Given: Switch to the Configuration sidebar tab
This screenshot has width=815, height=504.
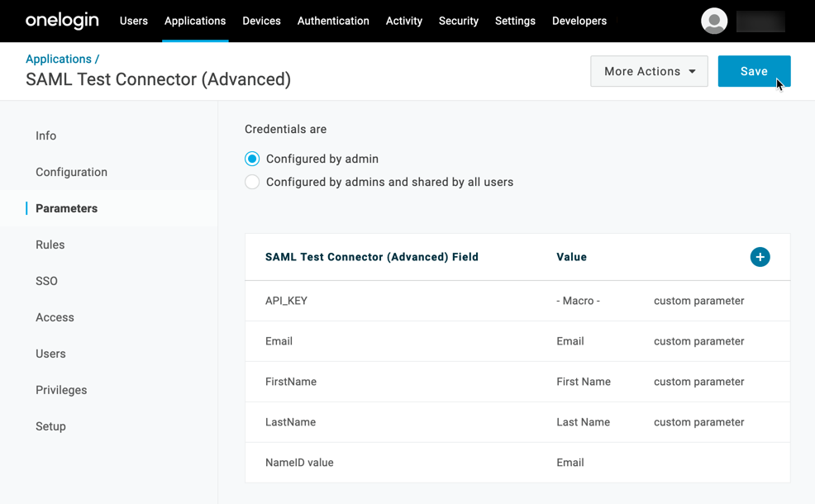Looking at the screenshot, I should pos(71,172).
